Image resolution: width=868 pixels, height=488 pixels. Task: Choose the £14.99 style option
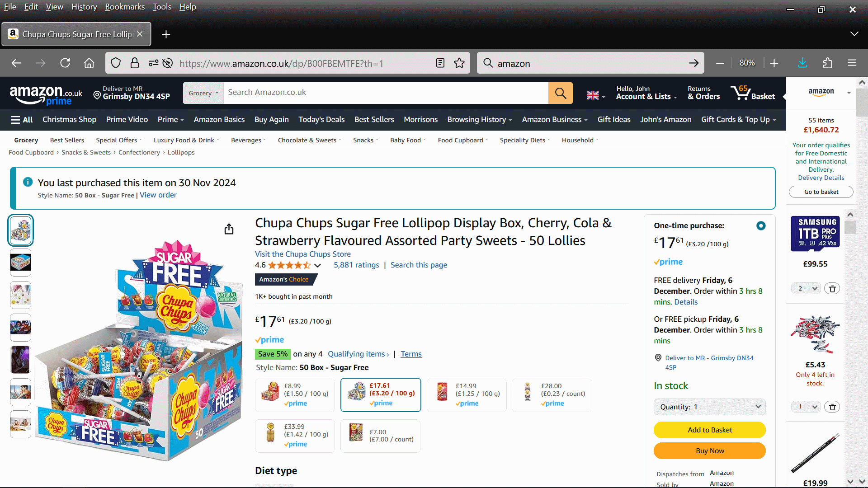[466, 395]
